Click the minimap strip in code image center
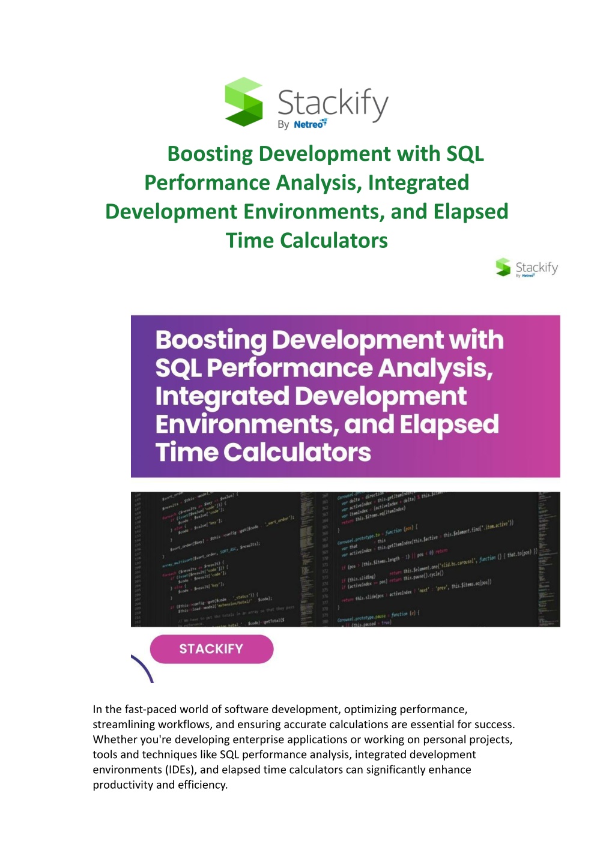This screenshot has height=868, width=615. 307,559
